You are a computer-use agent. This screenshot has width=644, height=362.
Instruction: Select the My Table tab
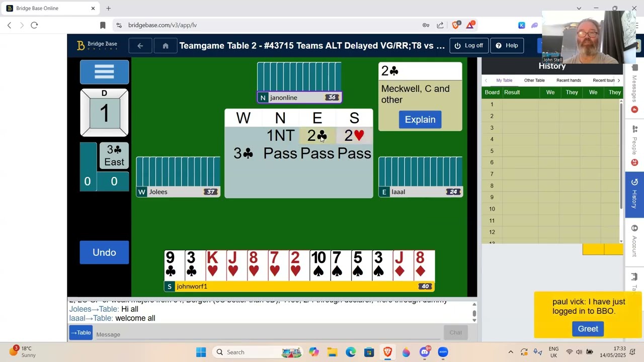pos(504,80)
